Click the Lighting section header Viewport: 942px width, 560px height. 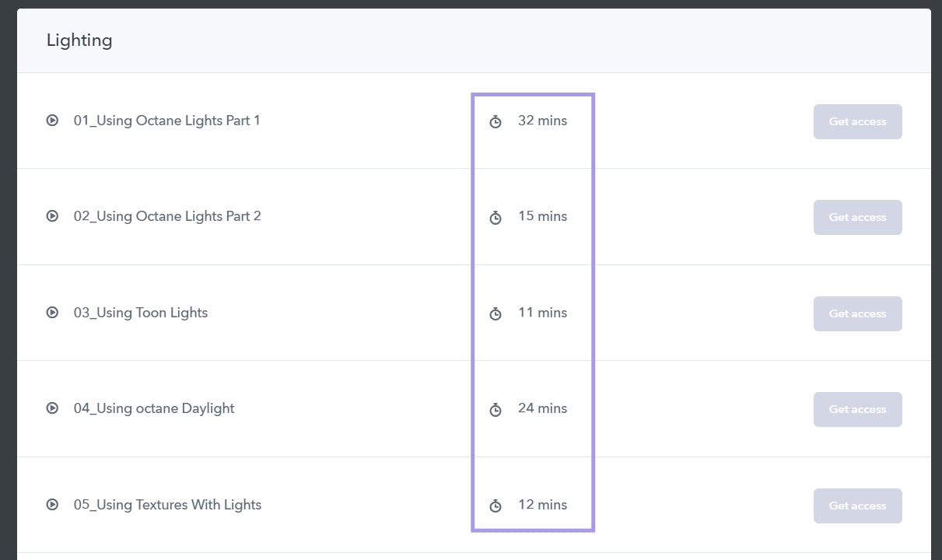(79, 40)
